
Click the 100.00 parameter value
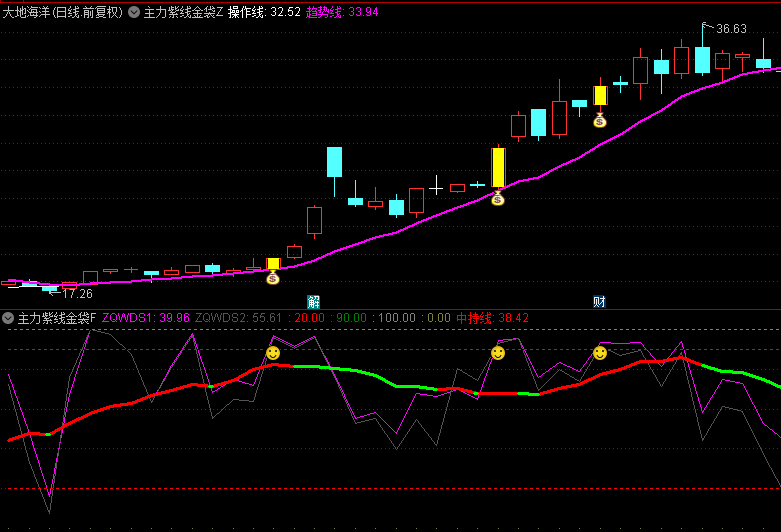[x=396, y=318]
